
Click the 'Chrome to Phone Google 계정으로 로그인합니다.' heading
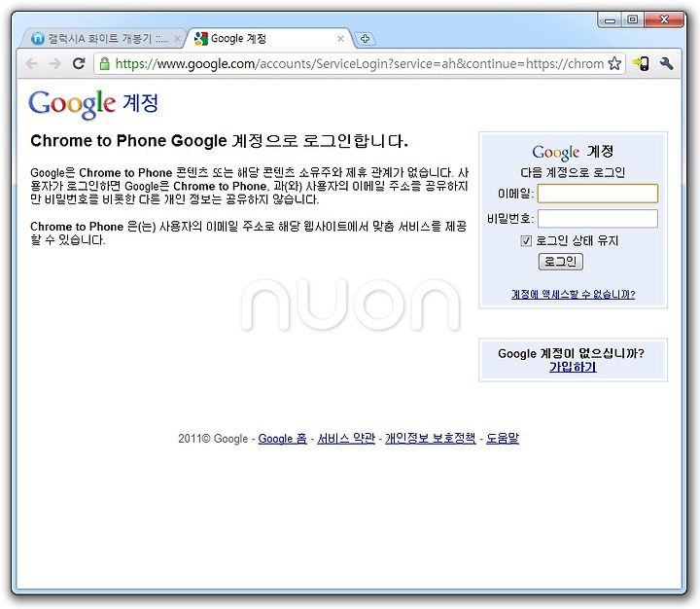219,141
